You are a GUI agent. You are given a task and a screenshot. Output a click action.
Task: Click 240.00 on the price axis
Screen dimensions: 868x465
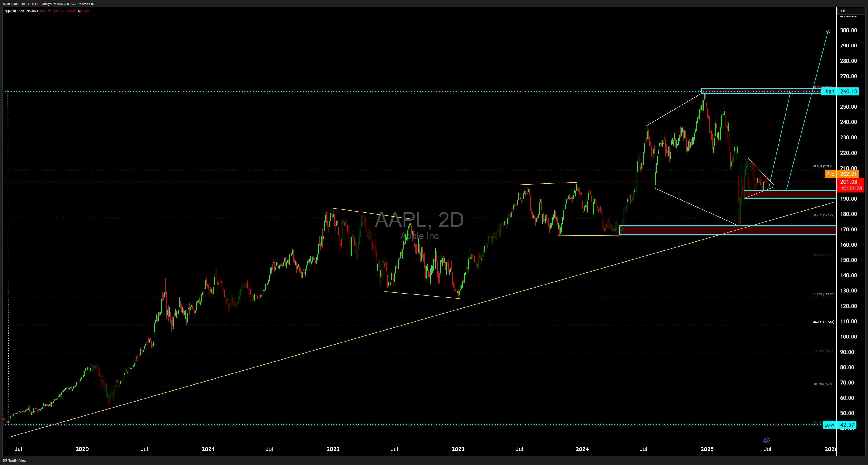[x=849, y=122]
